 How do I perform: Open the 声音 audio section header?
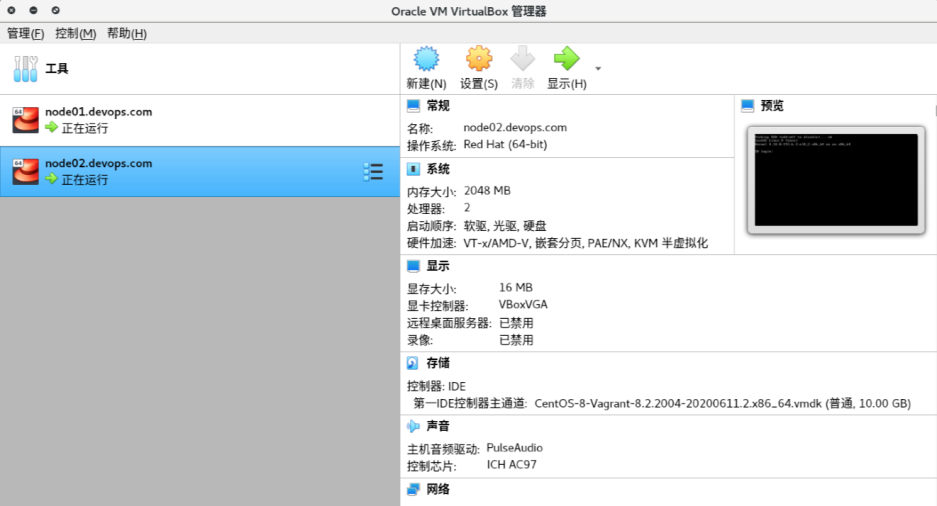click(438, 426)
